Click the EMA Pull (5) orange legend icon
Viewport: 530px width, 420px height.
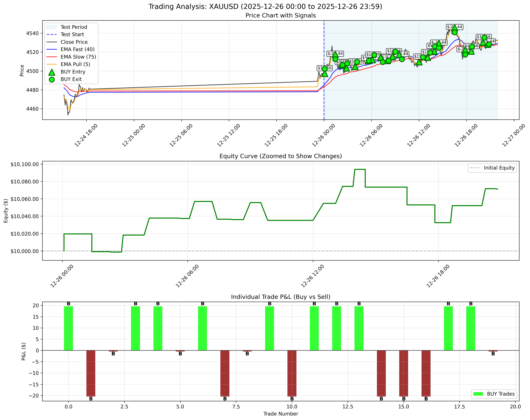(52, 64)
